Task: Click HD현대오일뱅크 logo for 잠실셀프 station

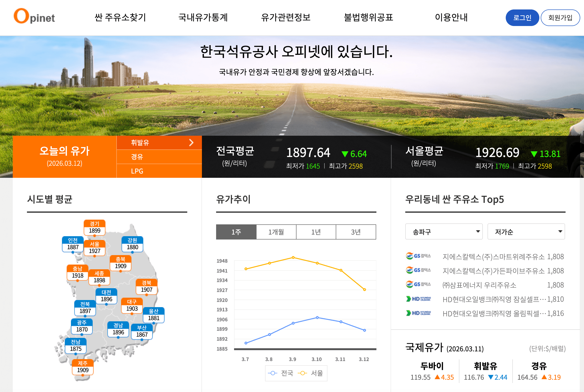Action: 418,299
